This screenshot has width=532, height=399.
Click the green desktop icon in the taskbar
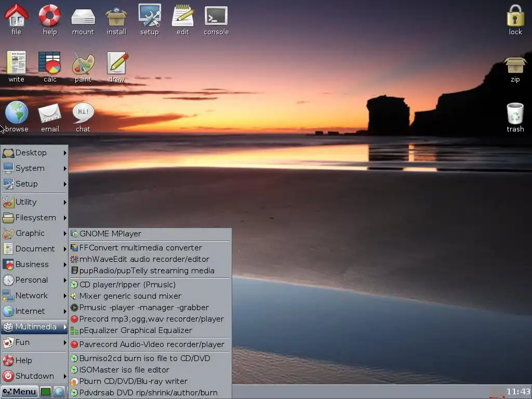46,392
